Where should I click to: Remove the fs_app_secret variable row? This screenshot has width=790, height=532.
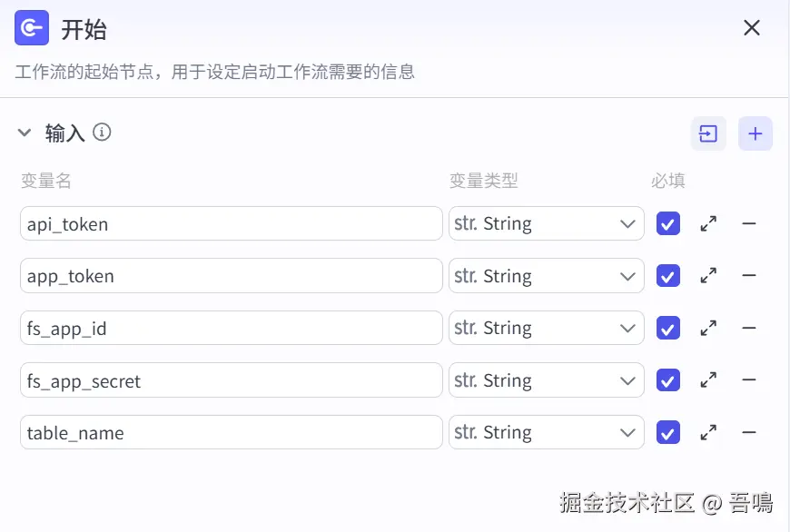coord(749,379)
